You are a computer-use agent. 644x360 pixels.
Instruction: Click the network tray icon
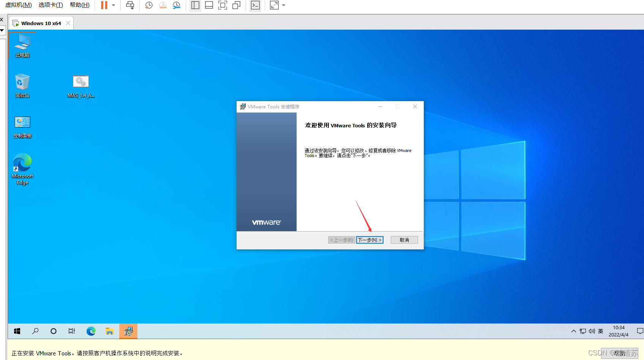point(583,331)
